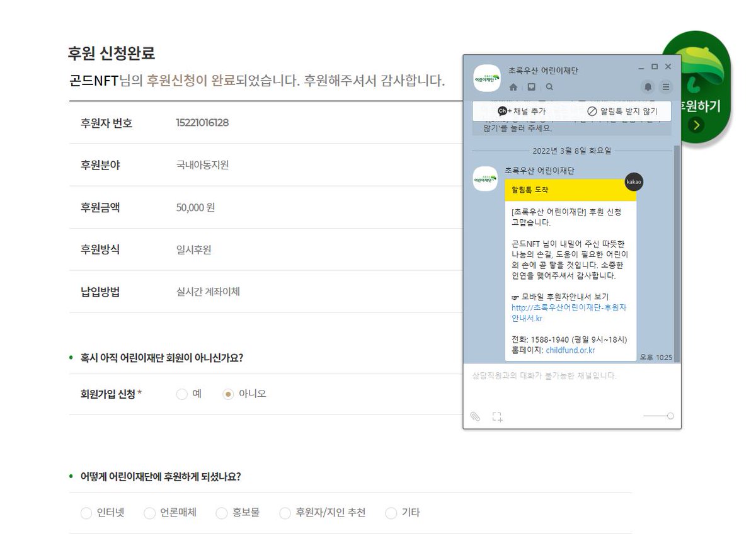Click the 후원자 번호 label

click(x=106, y=123)
